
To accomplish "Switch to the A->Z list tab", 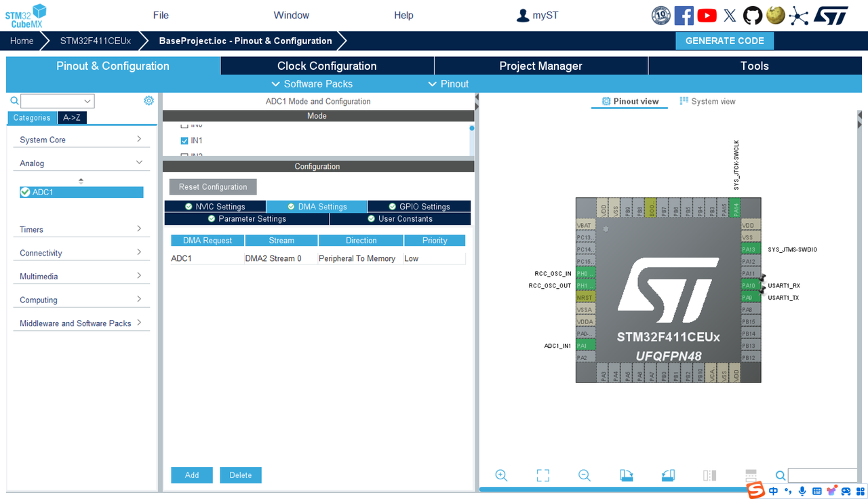I will point(72,118).
